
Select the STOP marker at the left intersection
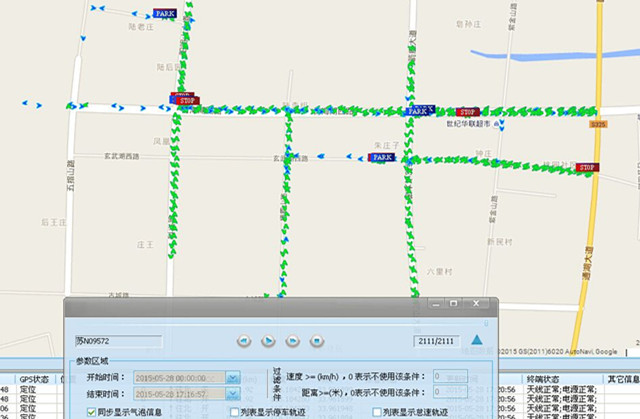click(x=186, y=100)
